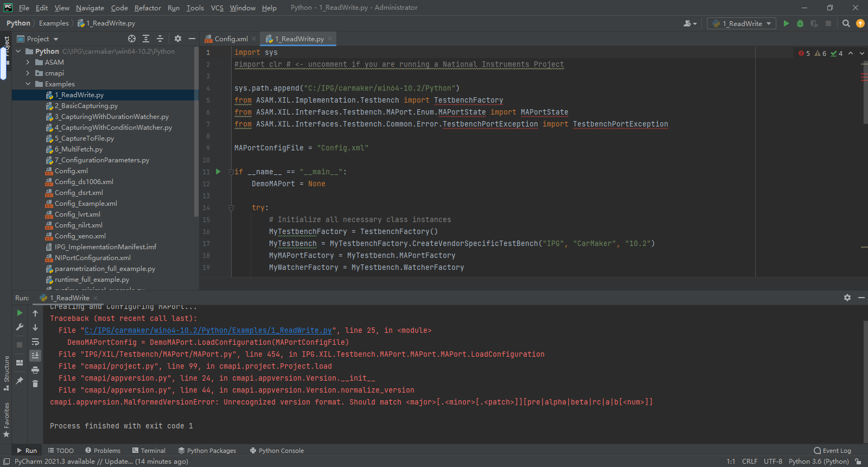The width and height of the screenshot is (868, 467).
Task: Toggle scroll to end in Run console
Action: click(x=35, y=356)
